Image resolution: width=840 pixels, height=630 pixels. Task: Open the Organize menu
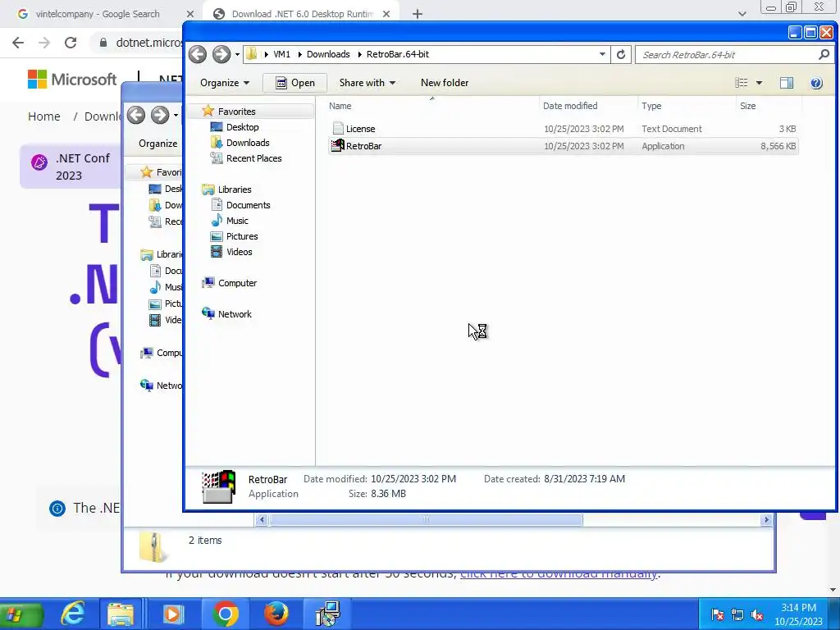[225, 83]
